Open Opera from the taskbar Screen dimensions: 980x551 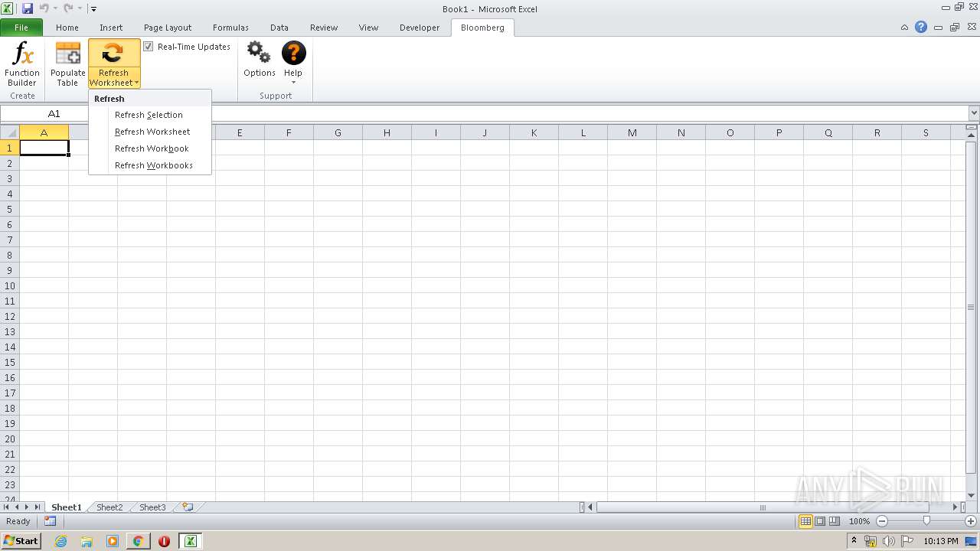pyautogui.click(x=164, y=541)
